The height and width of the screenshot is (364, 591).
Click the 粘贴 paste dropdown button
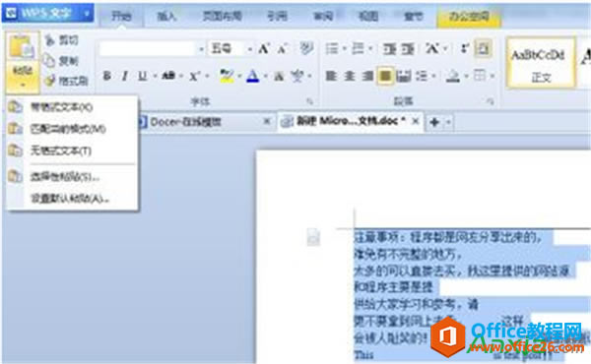click(23, 77)
